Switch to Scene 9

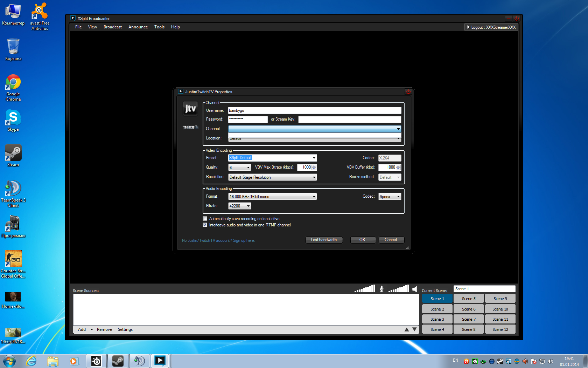tap(500, 299)
